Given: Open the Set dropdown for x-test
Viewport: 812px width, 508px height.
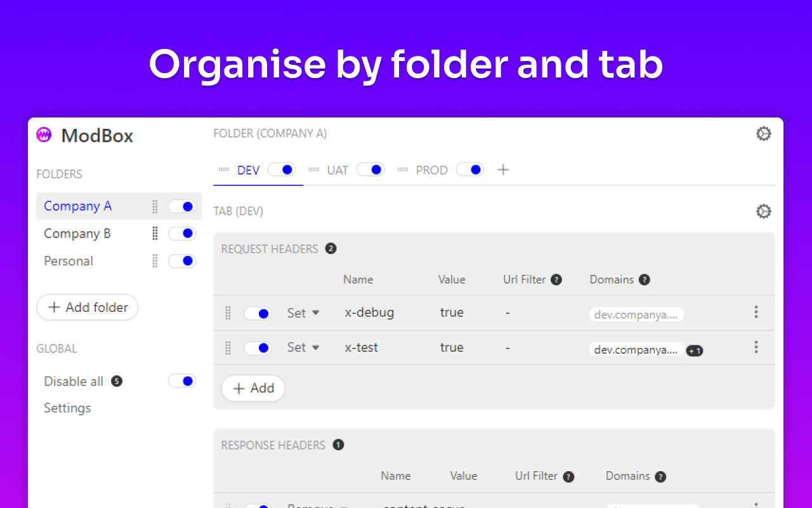Looking at the screenshot, I should click(x=303, y=347).
